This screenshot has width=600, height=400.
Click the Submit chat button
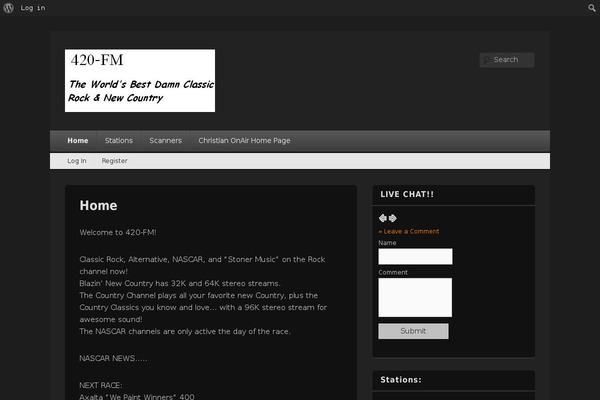point(413,331)
